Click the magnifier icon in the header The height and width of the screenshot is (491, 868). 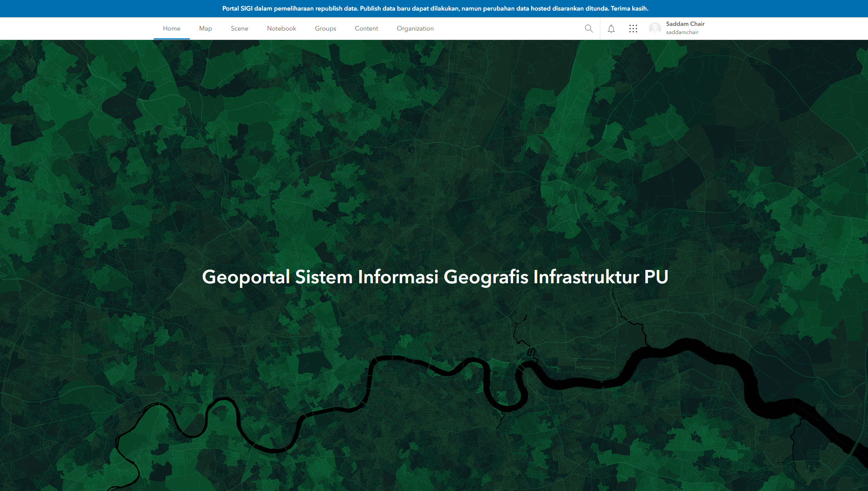point(589,28)
